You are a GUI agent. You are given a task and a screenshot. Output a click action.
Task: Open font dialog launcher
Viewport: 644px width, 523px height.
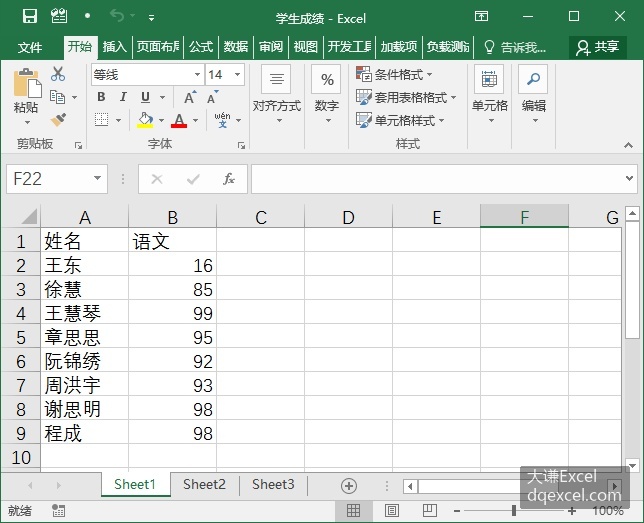(x=242, y=145)
